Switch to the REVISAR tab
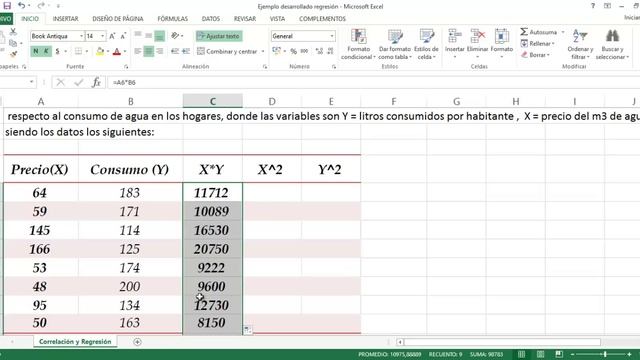This screenshot has height=360, width=640. [x=244, y=19]
